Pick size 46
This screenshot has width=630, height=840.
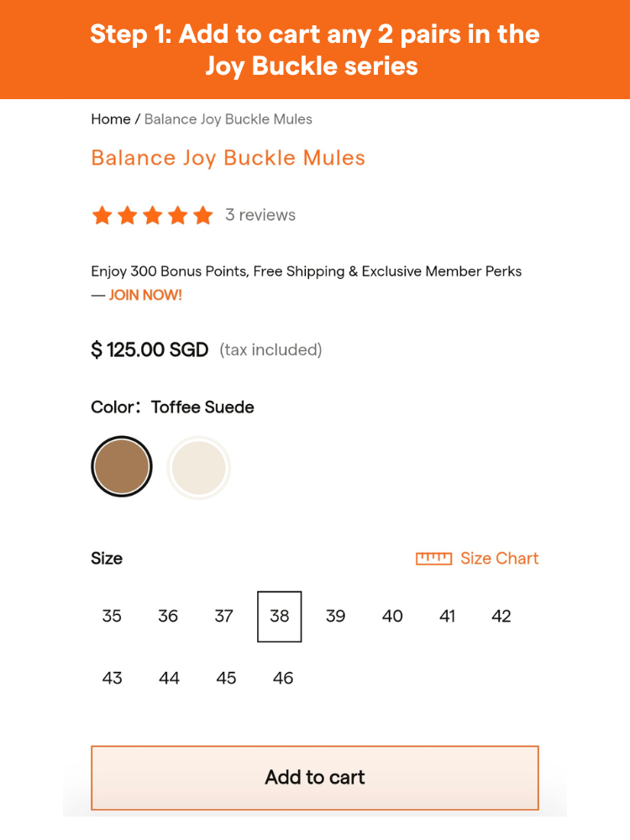click(283, 678)
